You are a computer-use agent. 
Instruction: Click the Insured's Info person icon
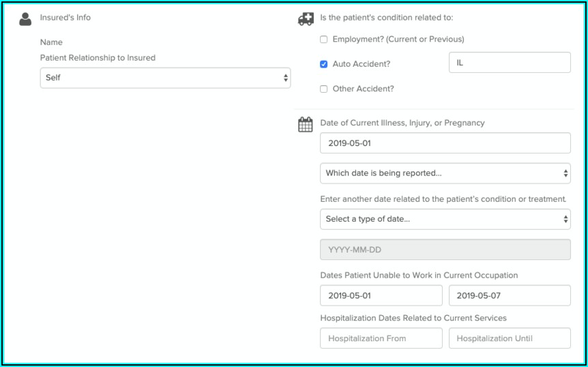coord(25,19)
